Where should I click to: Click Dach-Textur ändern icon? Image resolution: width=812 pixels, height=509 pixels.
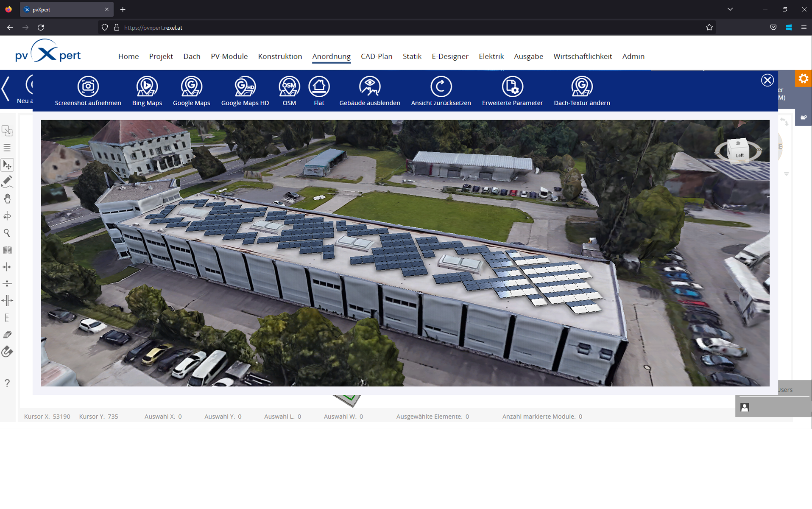click(581, 87)
